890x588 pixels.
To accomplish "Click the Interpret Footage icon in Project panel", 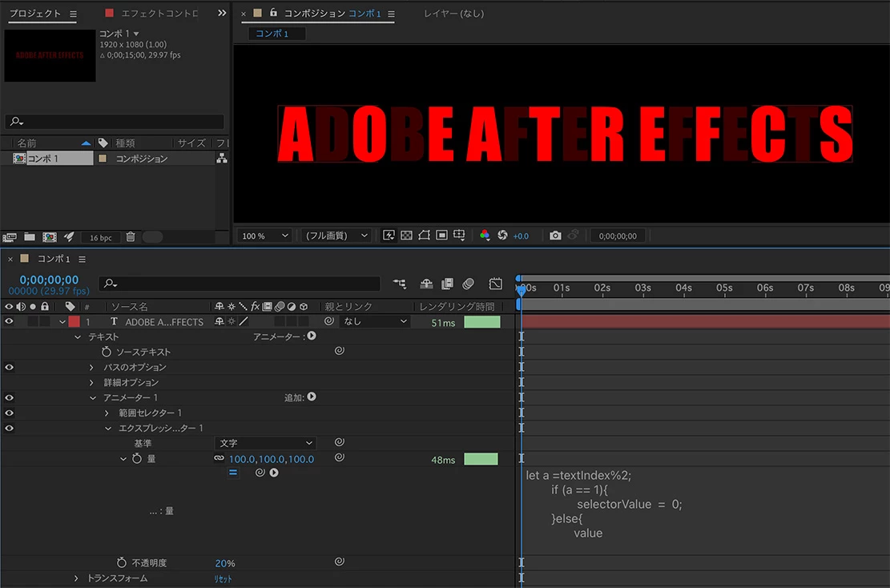I will click(10, 237).
